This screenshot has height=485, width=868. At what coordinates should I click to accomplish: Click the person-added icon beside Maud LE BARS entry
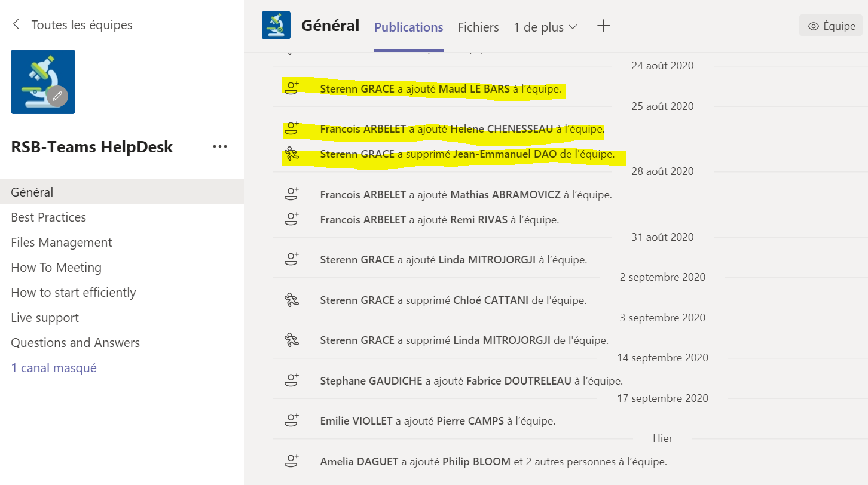coord(291,87)
